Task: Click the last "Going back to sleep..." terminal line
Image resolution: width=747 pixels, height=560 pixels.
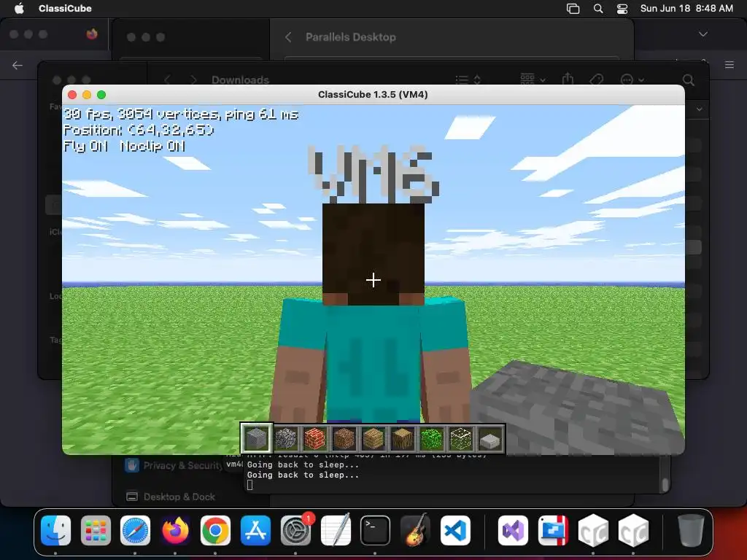Action: click(303, 475)
